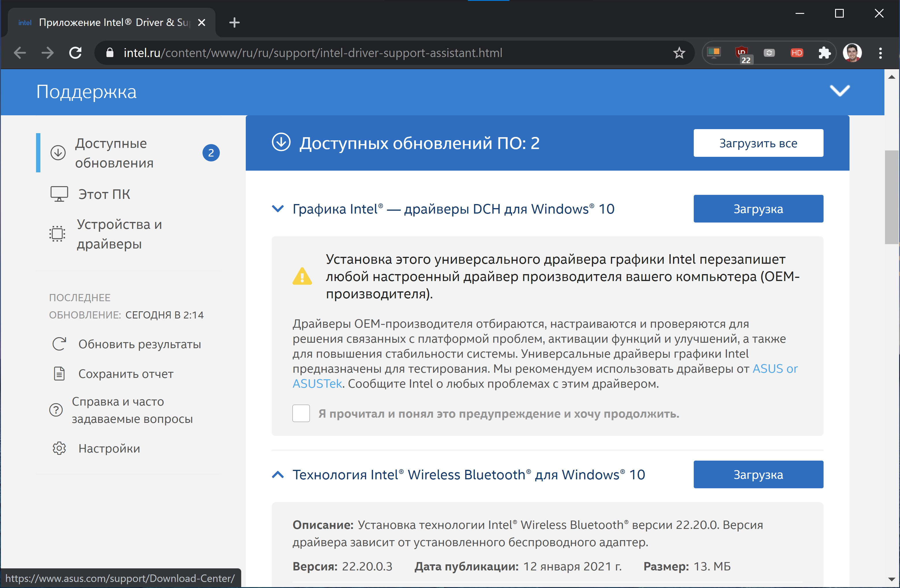The height and width of the screenshot is (588, 900).
Task: Click the padlock site security icon
Action: coord(110,52)
